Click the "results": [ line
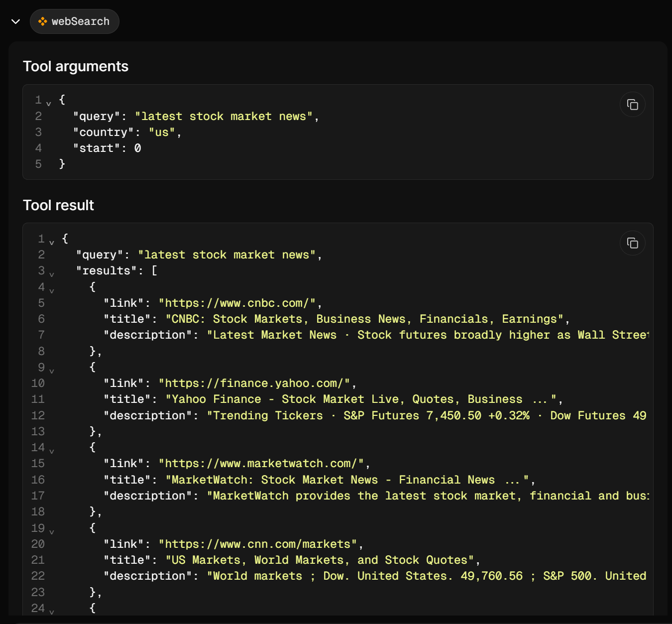Viewport: 672px width, 624px height. [x=116, y=270]
